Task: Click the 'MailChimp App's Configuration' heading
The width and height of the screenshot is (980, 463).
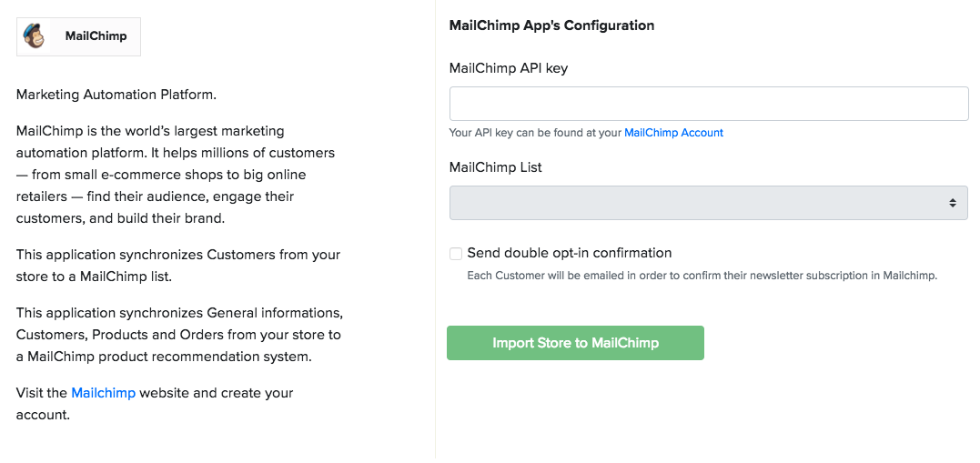Action: click(x=551, y=25)
